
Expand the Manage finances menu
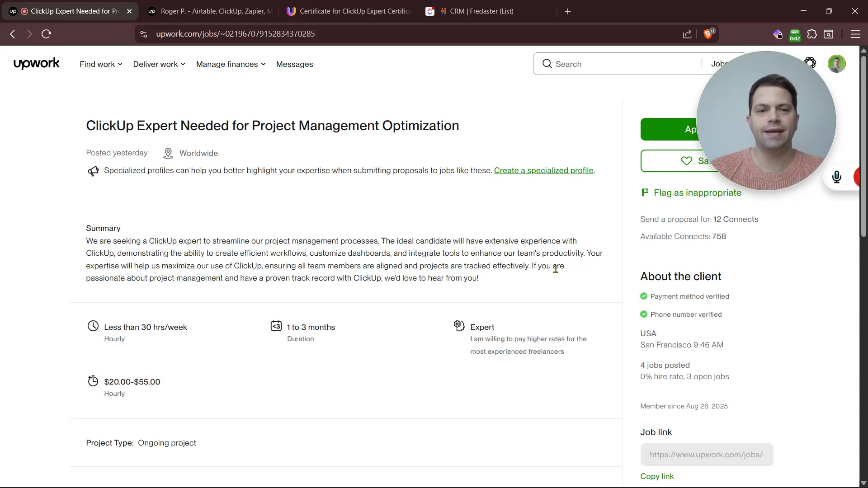[231, 64]
